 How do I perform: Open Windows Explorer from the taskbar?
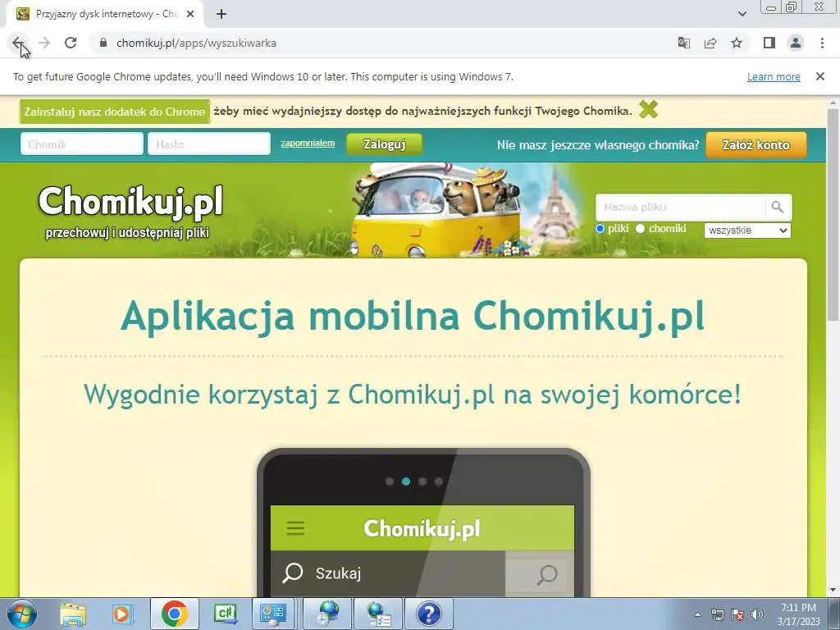pyautogui.click(x=73, y=614)
